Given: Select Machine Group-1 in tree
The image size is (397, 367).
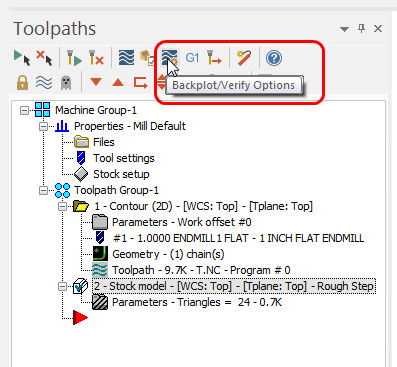Looking at the screenshot, I should click(x=96, y=110).
